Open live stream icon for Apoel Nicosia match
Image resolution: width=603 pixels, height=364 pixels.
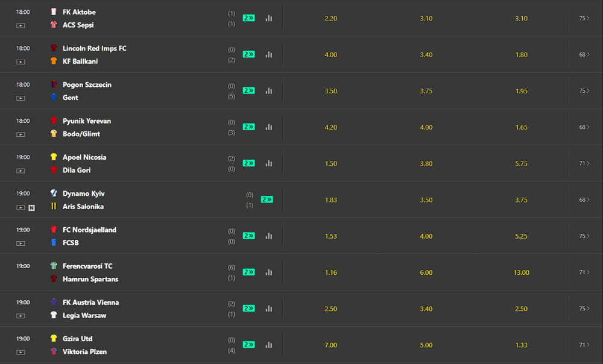click(x=21, y=171)
